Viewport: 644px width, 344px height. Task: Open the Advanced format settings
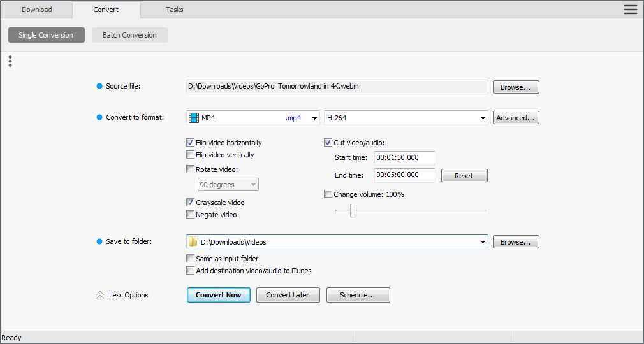tap(515, 118)
